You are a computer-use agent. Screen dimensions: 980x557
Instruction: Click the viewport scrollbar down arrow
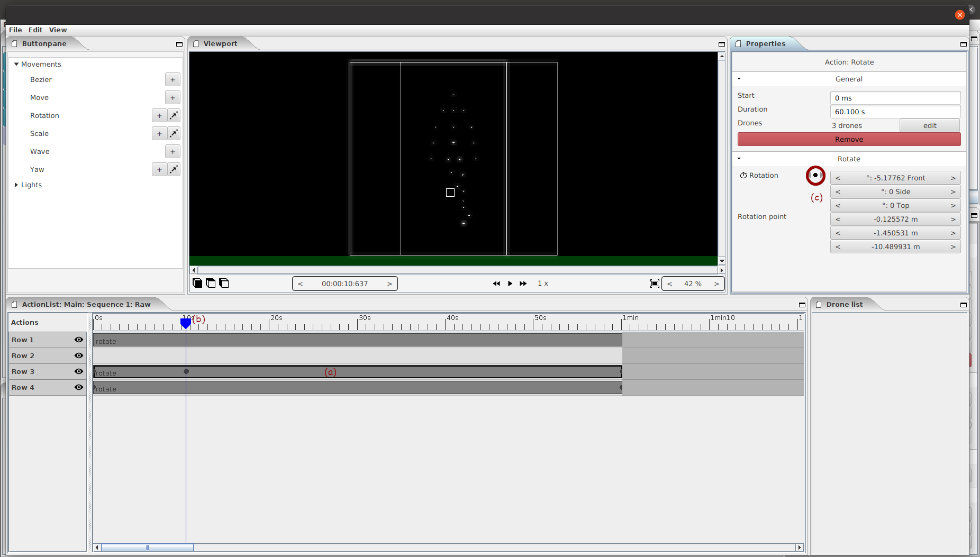coord(722,261)
